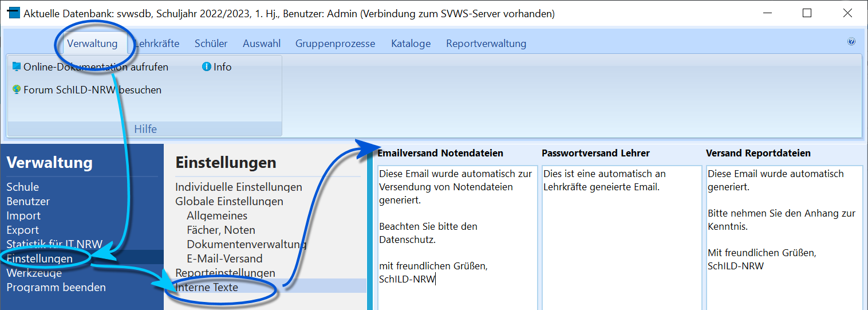Click into Versand Reportdateien text box

pyautogui.click(x=785, y=238)
